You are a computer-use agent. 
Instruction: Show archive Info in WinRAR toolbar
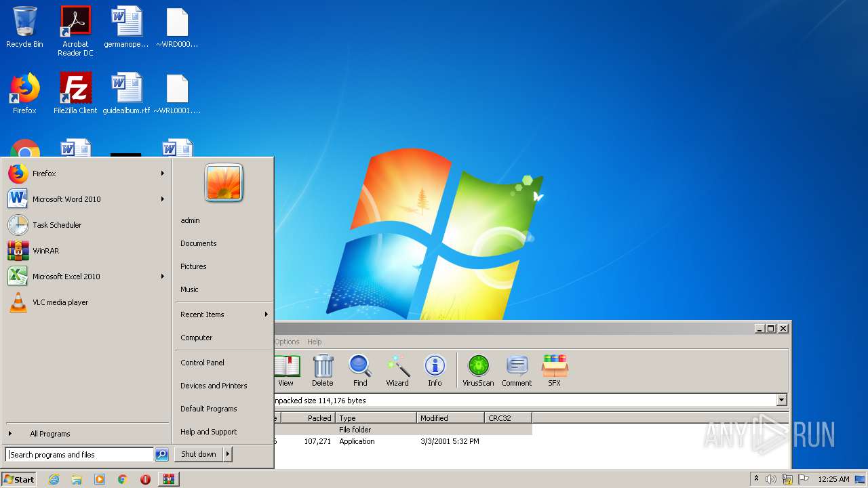point(435,371)
